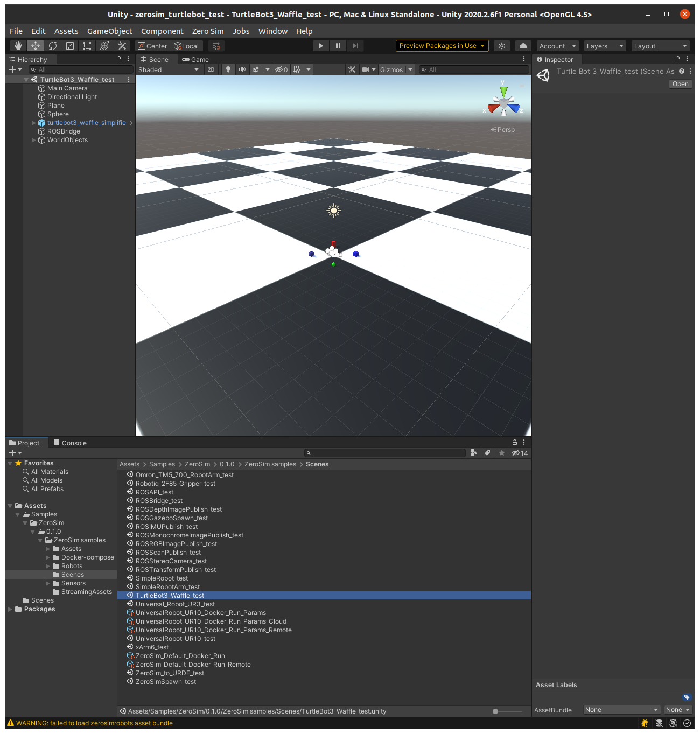
Task: Select the Rect transform tool
Action: [x=87, y=46]
